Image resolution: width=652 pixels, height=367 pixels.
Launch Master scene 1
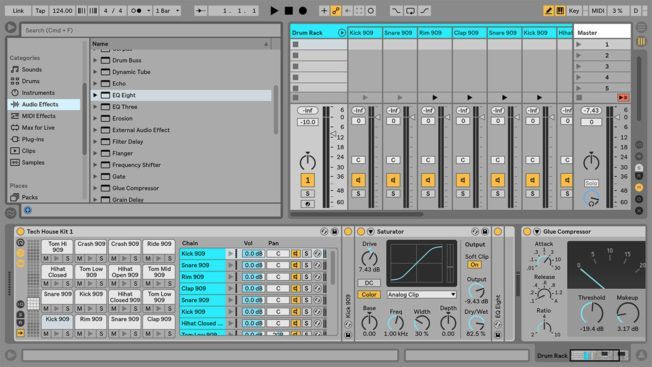578,44
